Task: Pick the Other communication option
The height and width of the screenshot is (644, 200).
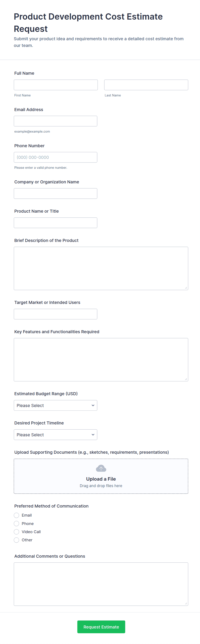Action: coord(17,540)
